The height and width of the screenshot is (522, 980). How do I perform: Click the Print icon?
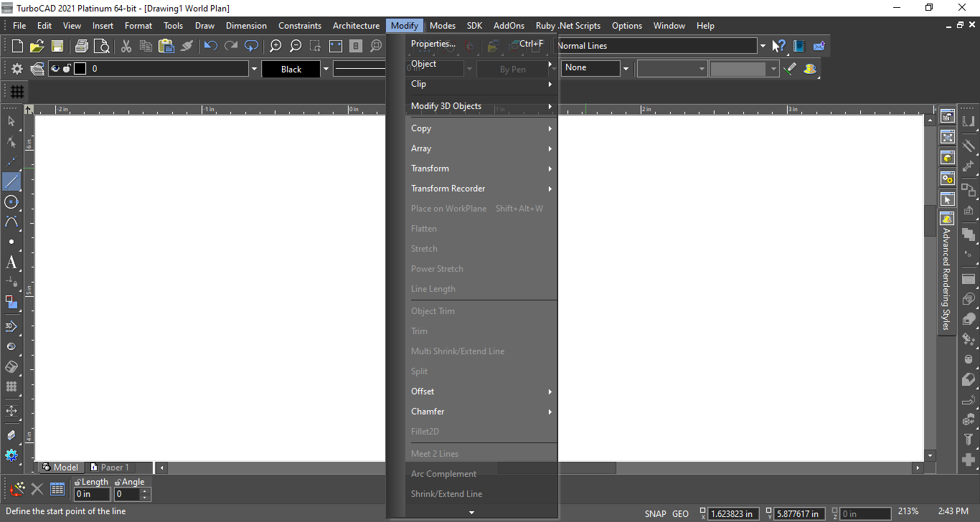82,46
